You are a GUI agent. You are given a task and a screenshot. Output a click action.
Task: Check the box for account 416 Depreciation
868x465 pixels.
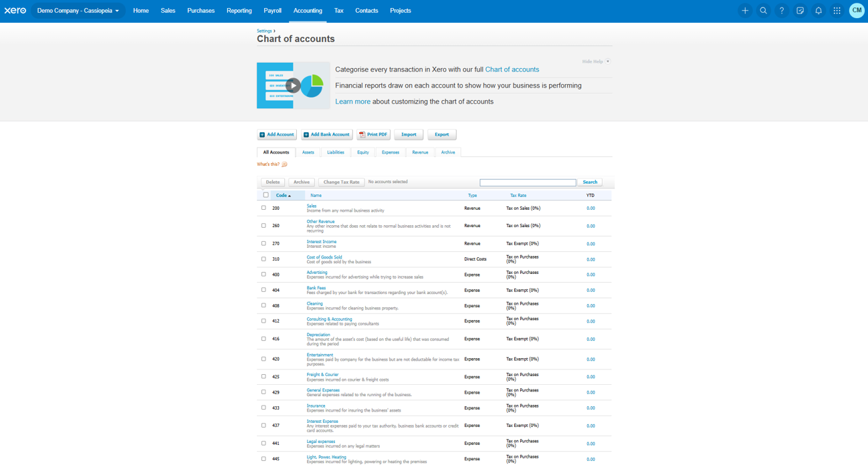pyautogui.click(x=263, y=339)
